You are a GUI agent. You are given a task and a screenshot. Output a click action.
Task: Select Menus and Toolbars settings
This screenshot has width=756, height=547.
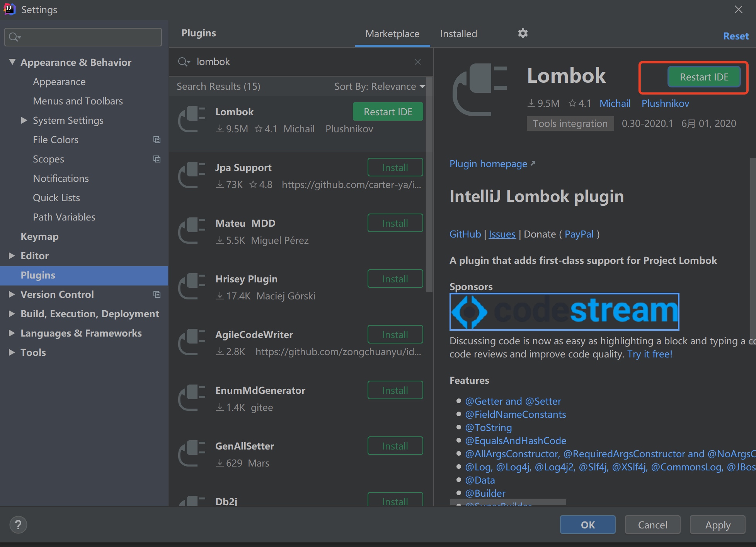(78, 101)
